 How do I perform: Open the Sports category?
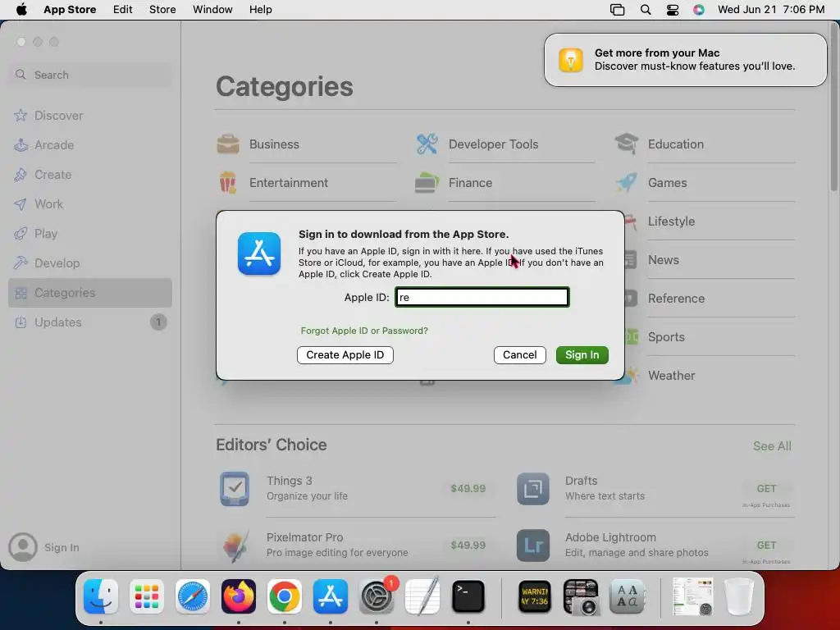coord(666,337)
